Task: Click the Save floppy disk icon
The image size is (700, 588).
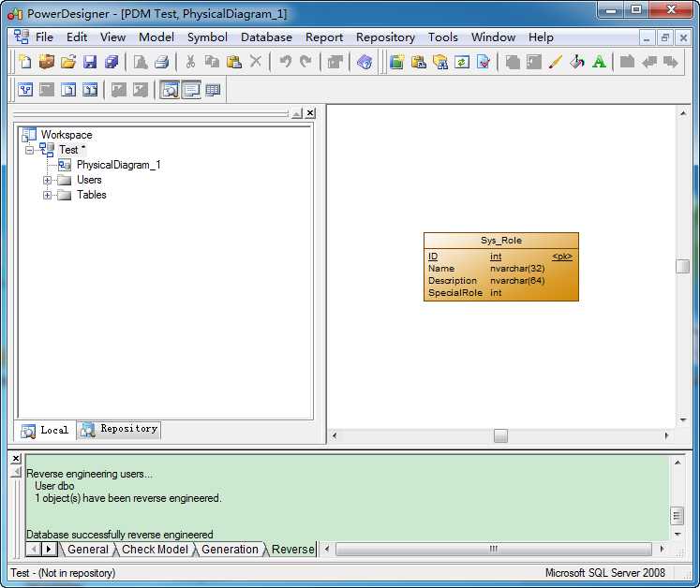Action: 90,62
